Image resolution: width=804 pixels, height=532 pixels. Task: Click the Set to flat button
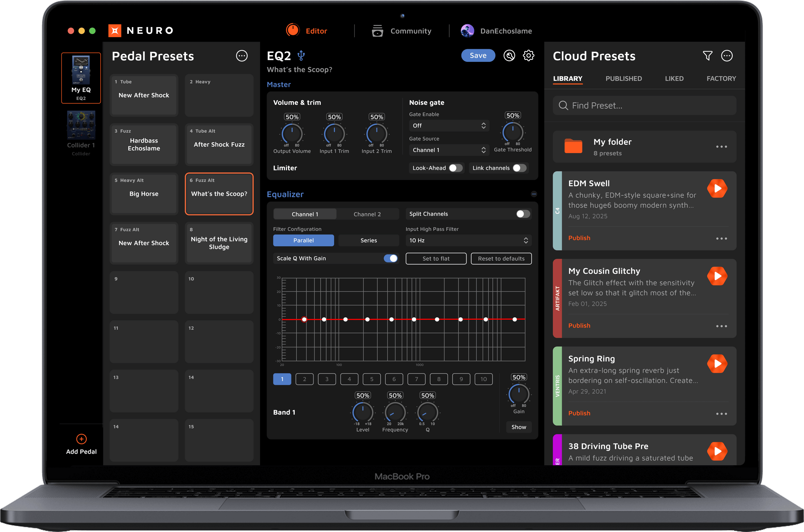(x=436, y=258)
